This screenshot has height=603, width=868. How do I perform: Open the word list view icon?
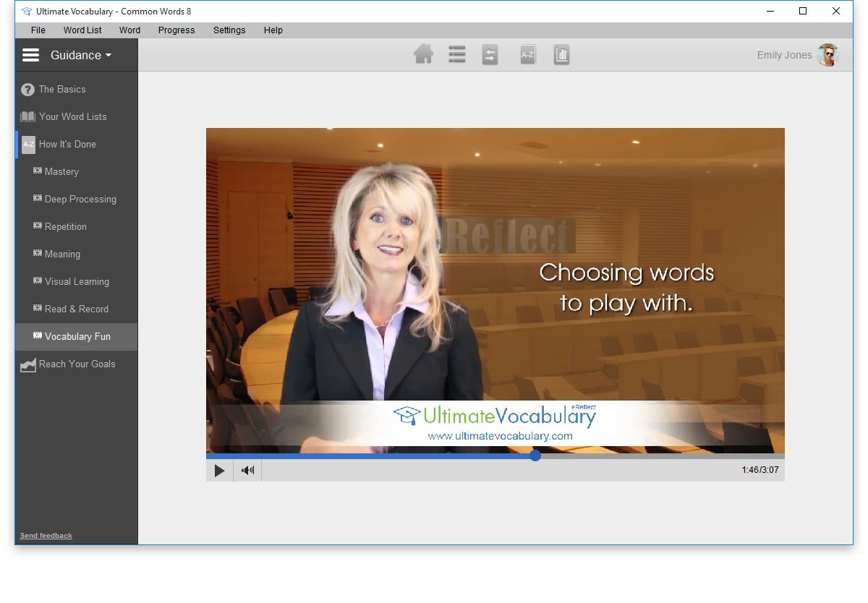click(457, 55)
